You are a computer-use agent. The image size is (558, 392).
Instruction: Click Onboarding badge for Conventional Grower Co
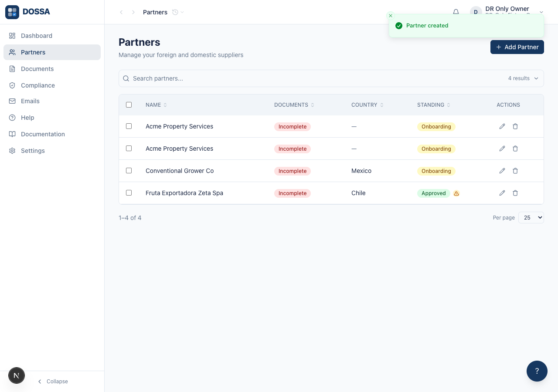pos(436,171)
